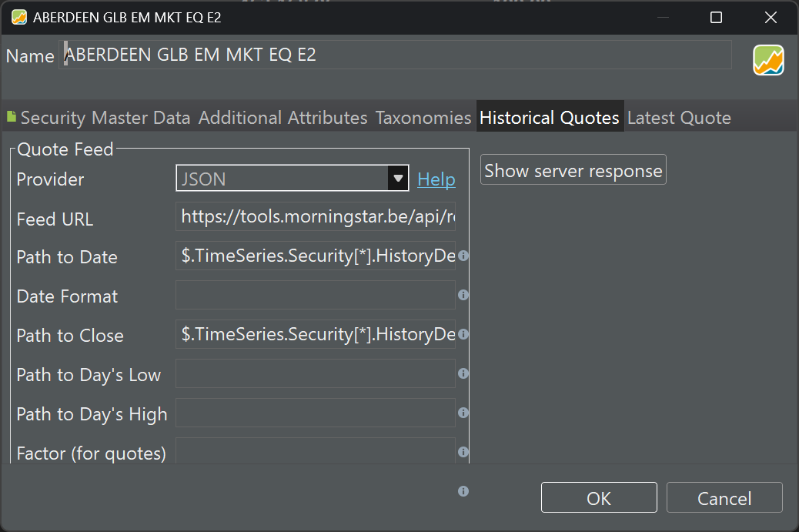Click the Path to Day's Low field
Viewport: 799px width, 532px height.
316,373
